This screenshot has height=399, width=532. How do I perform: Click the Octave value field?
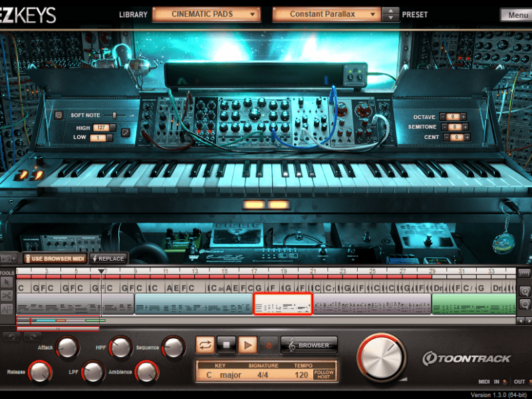coord(453,117)
